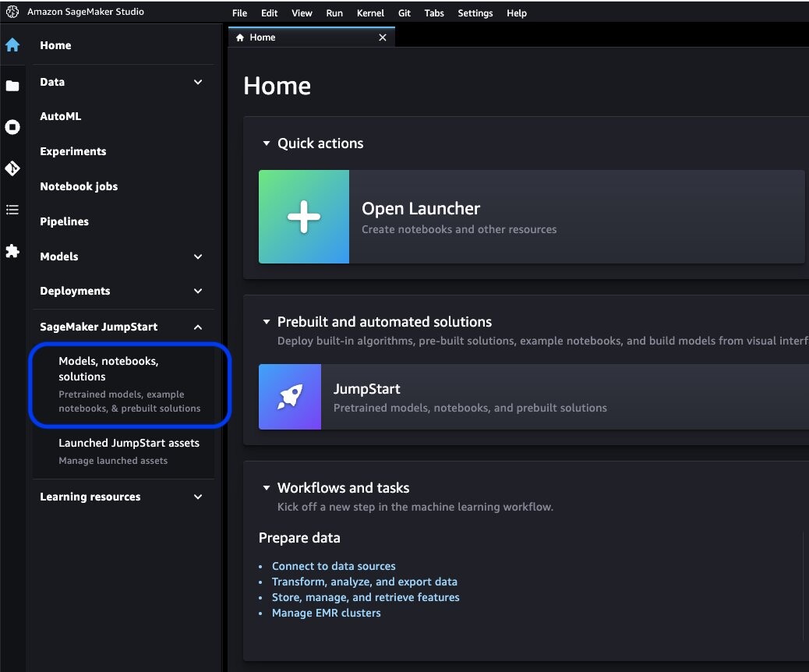The width and height of the screenshot is (809, 672).
Task: Collapse the Prebuilt and automated solutions section
Action: 267,322
